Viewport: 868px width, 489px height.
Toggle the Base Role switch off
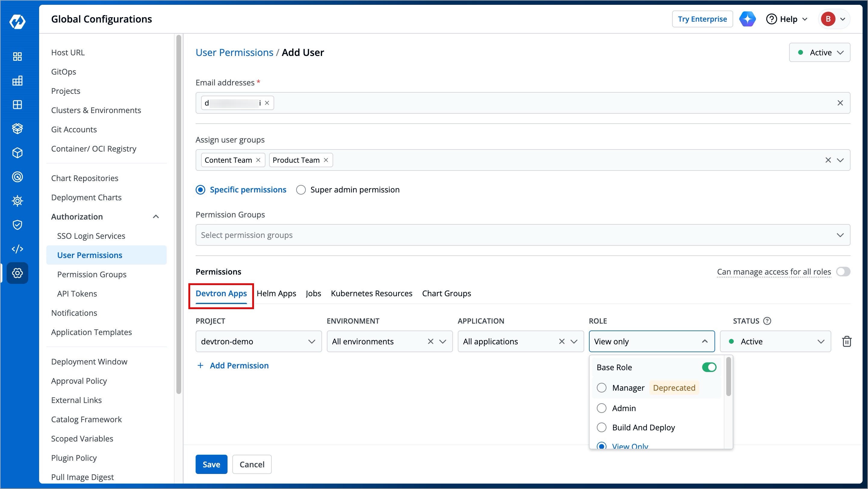pos(709,368)
